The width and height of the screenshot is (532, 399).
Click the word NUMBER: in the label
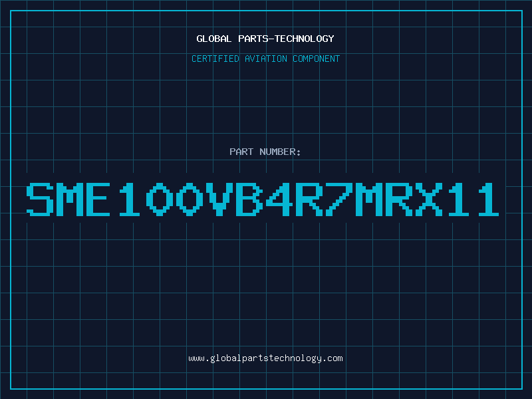pos(280,152)
